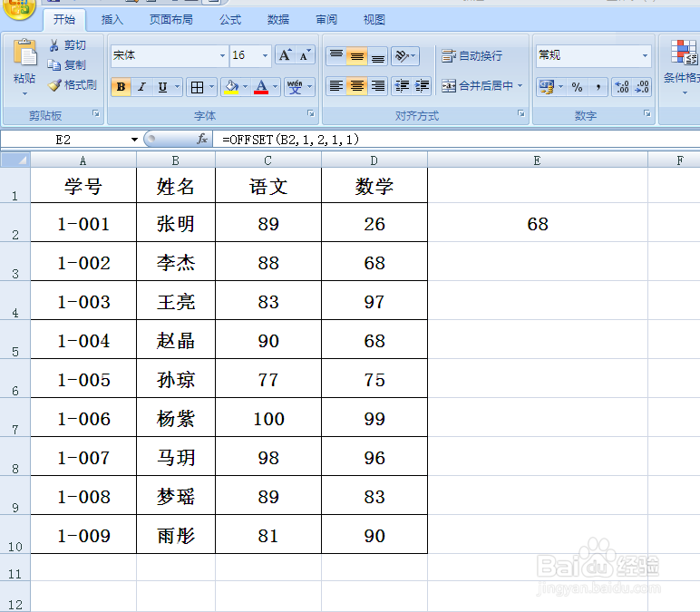Switch to 插入 tab
This screenshot has width=700, height=612.
click(x=112, y=20)
